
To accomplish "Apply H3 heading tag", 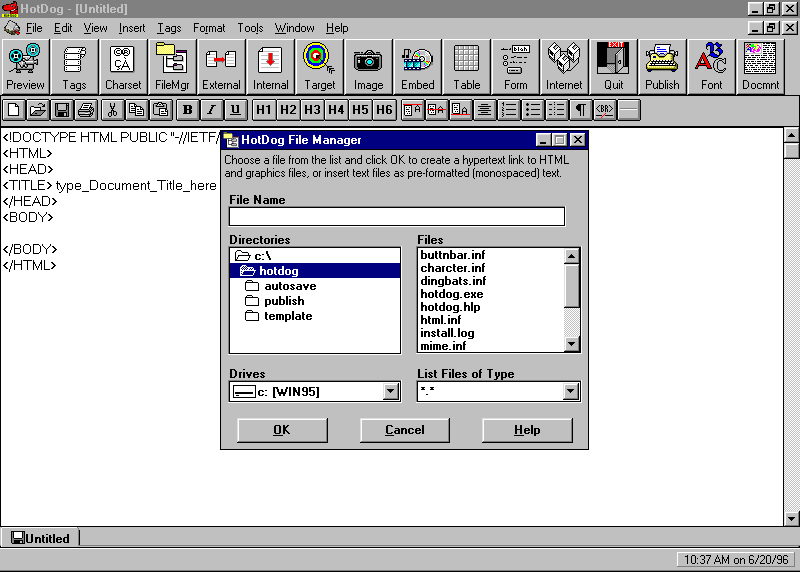I will 312,110.
